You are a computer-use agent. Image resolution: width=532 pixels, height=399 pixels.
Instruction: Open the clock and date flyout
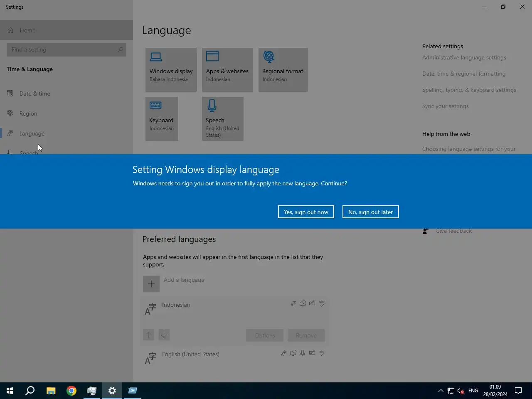[x=495, y=391]
